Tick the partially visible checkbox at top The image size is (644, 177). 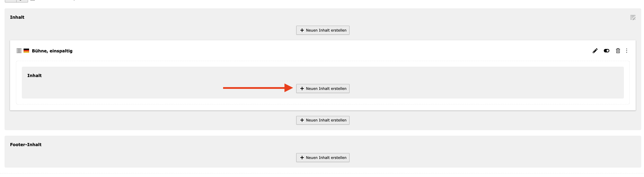tap(33, 0)
